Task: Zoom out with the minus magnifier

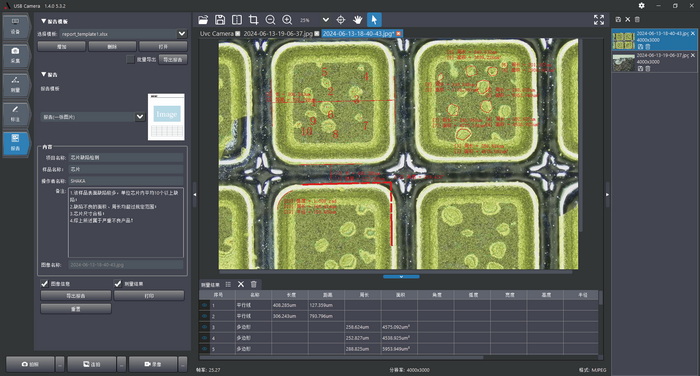Action: (x=270, y=20)
